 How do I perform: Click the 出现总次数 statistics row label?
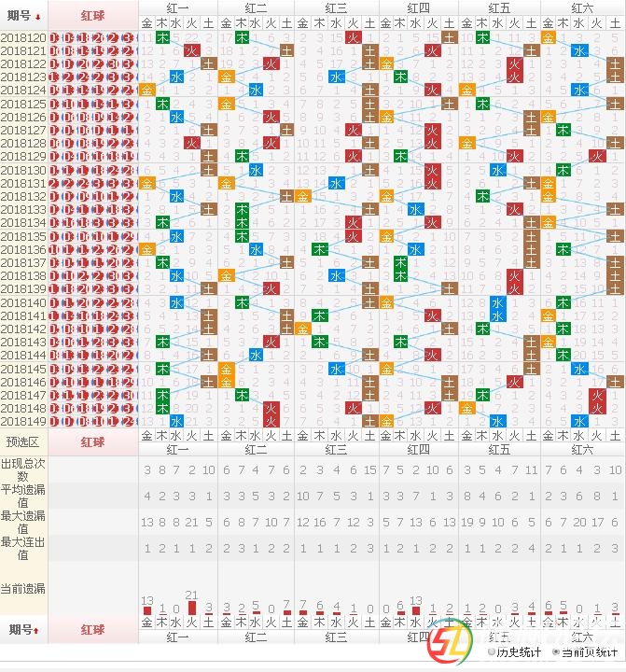(x=23, y=469)
